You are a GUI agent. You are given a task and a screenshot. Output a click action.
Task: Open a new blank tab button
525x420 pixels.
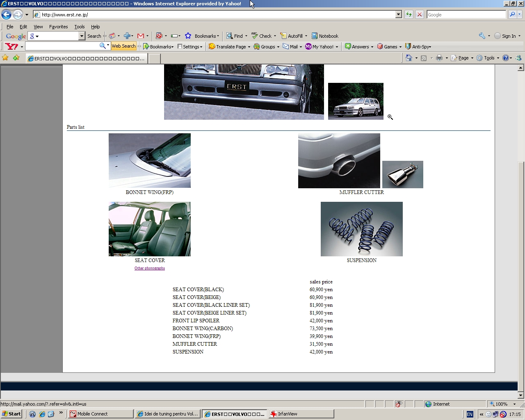pos(154,58)
